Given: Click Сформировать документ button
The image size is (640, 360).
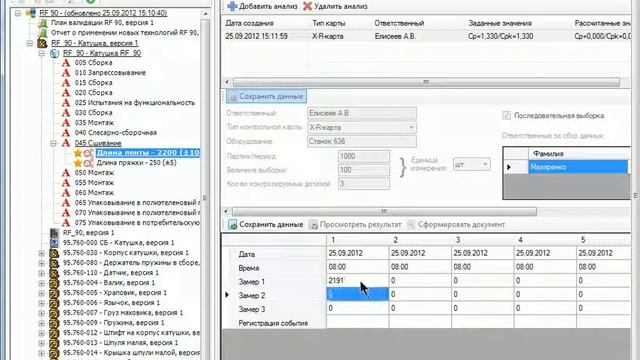Looking at the screenshot, I should pos(456,224).
